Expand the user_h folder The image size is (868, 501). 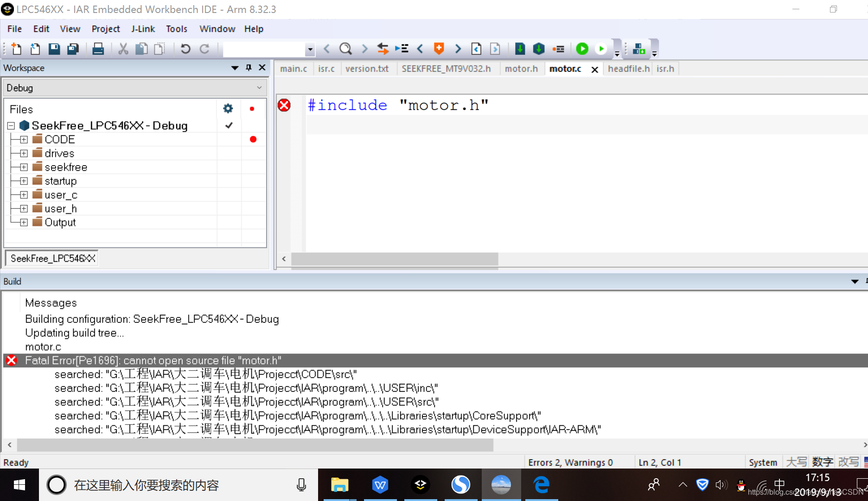(x=24, y=209)
